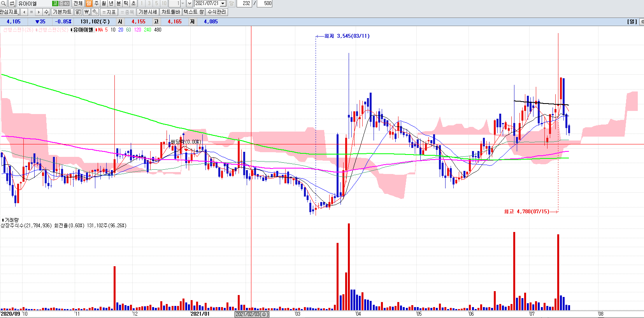Click the MA 480 legend value

(158, 30)
